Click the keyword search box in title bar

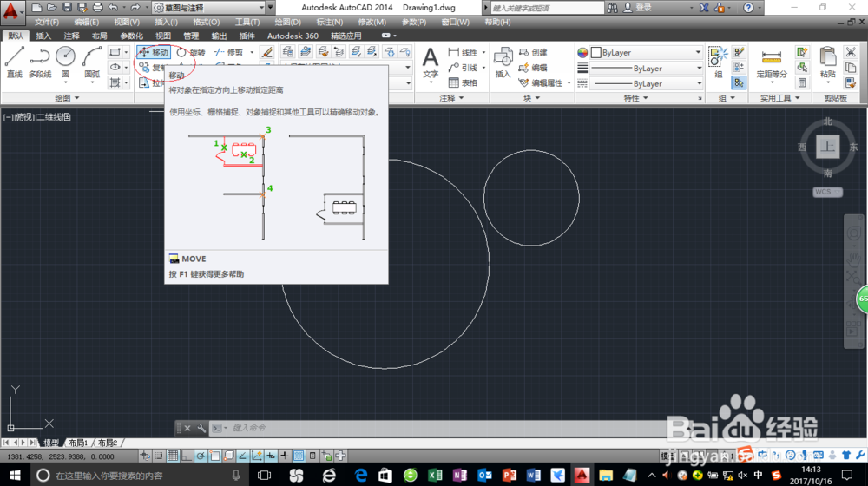click(x=547, y=8)
